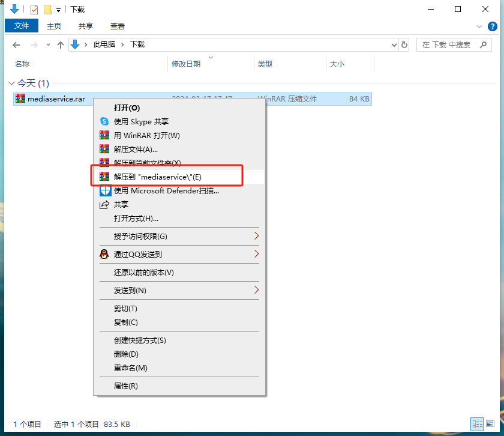Expand the ribbon chevron
The image size is (504, 436).
(x=479, y=26)
